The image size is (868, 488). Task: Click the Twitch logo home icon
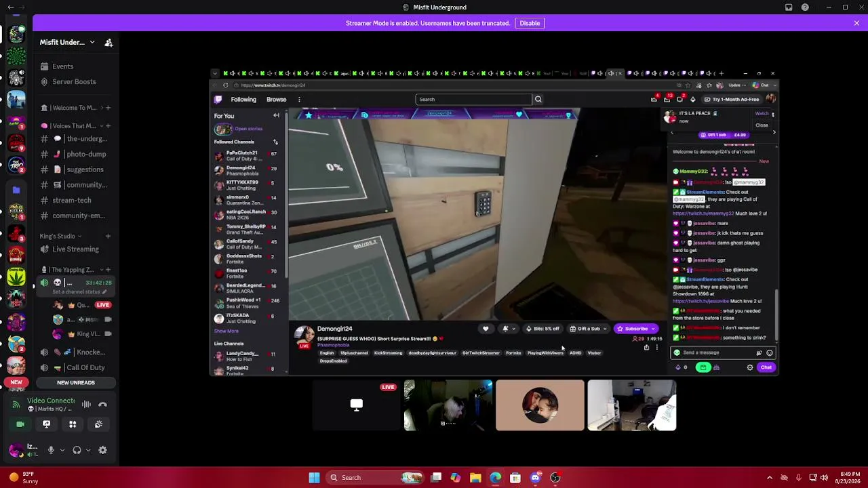pyautogui.click(x=218, y=100)
